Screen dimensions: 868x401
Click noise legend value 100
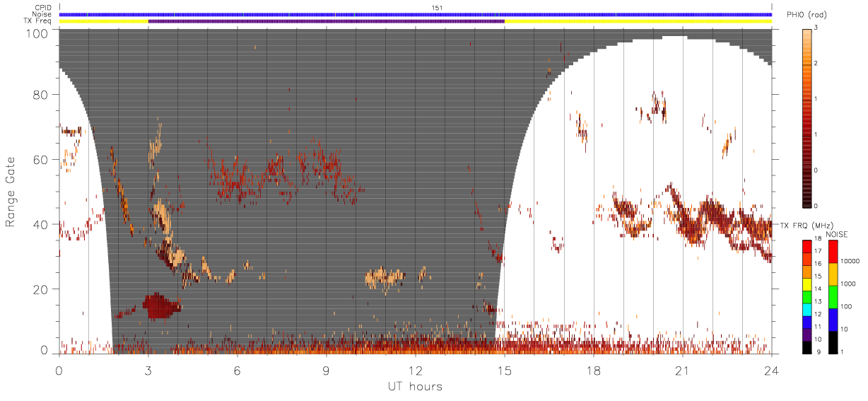847,307
